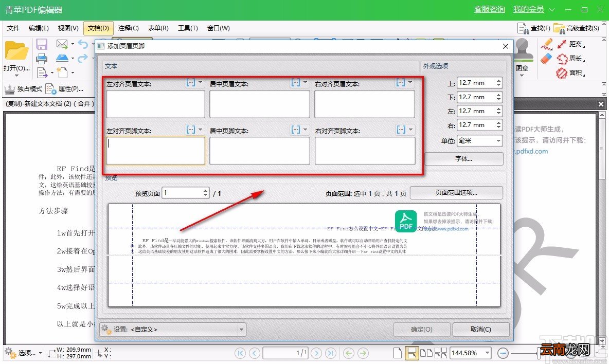Screen dimensions: 609x364
Task: Select the 面积 area tool
Action: pyautogui.click(x=571, y=72)
